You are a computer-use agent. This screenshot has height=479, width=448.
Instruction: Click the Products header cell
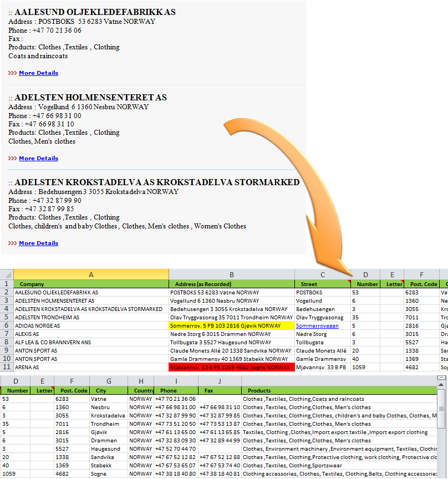click(x=339, y=391)
